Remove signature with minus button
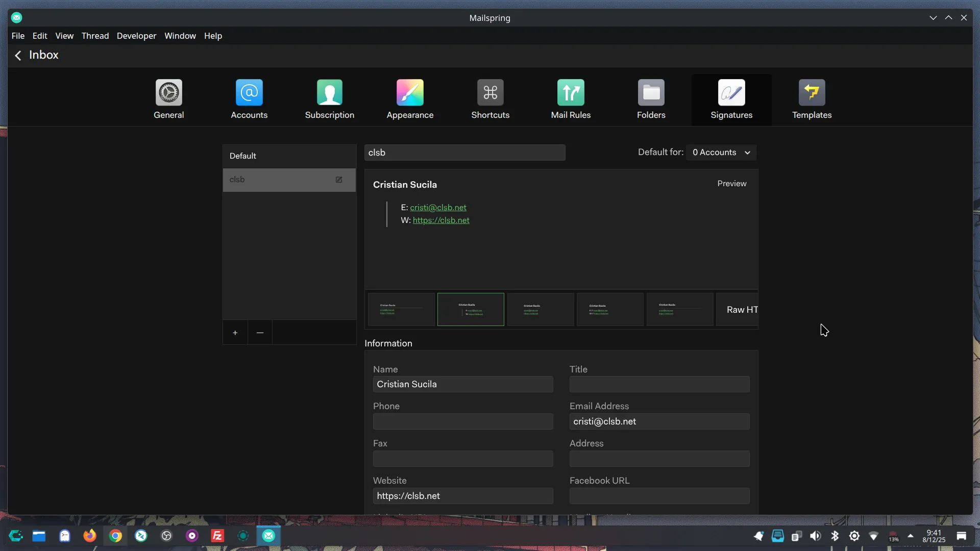 [x=260, y=333]
